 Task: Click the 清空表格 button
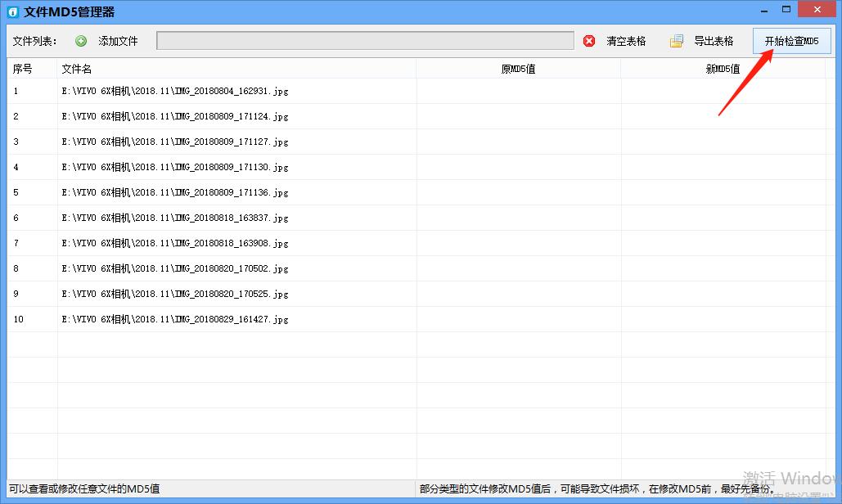626,41
